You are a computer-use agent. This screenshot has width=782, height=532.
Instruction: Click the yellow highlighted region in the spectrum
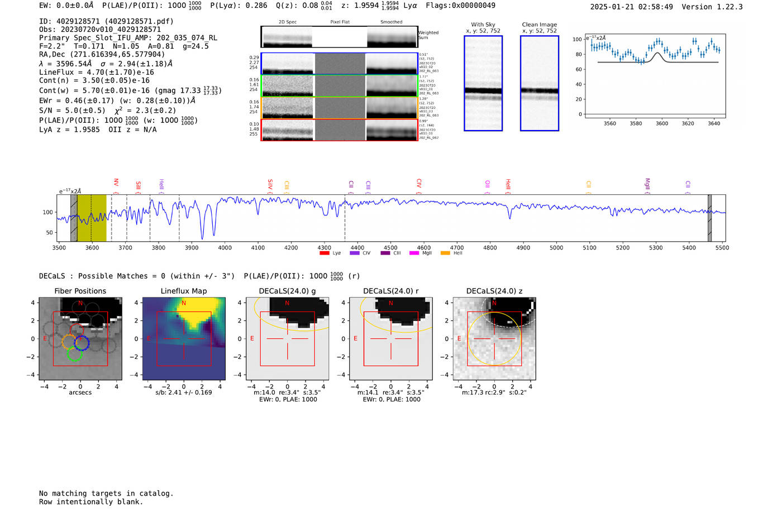pyautogui.click(x=92, y=218)
